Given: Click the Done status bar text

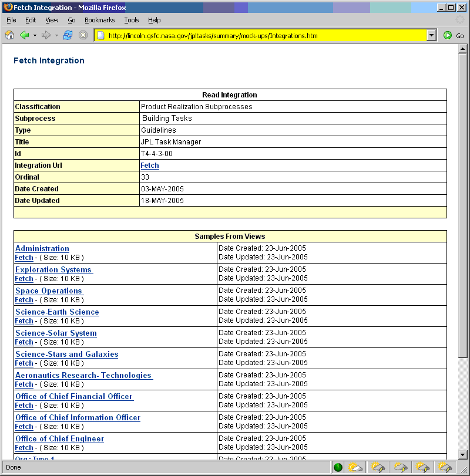Looking at the screenshot, I should click(x=14, y=467).
